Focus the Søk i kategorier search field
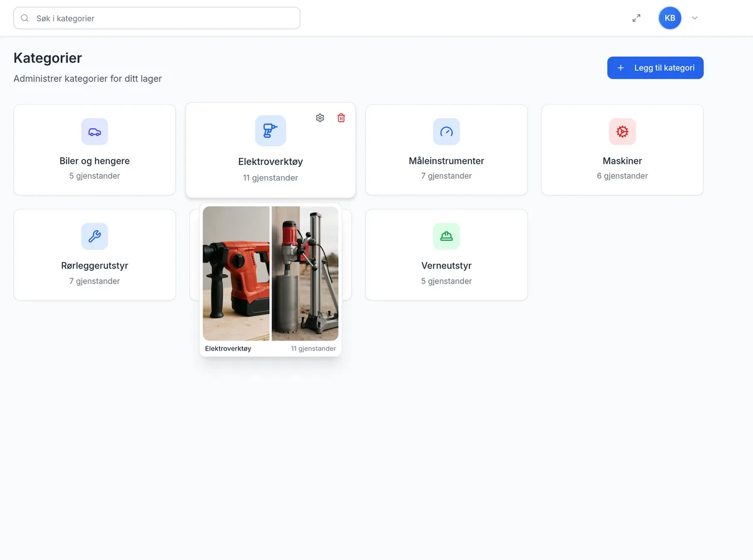This screenshot has width=753, height=560. (157, 18)
